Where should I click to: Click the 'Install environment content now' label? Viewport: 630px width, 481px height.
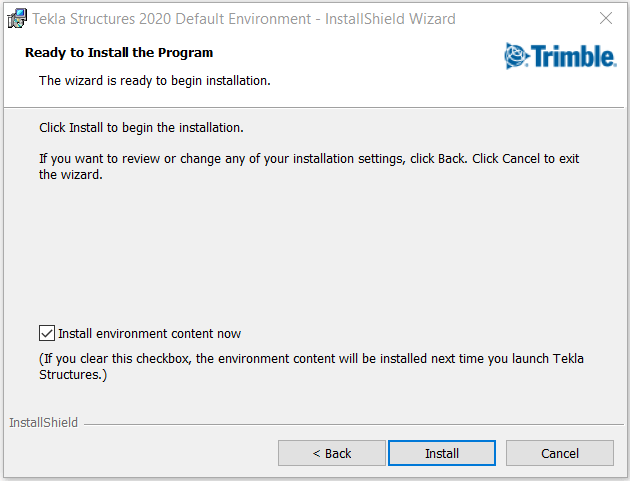click(x=149, y=334)
